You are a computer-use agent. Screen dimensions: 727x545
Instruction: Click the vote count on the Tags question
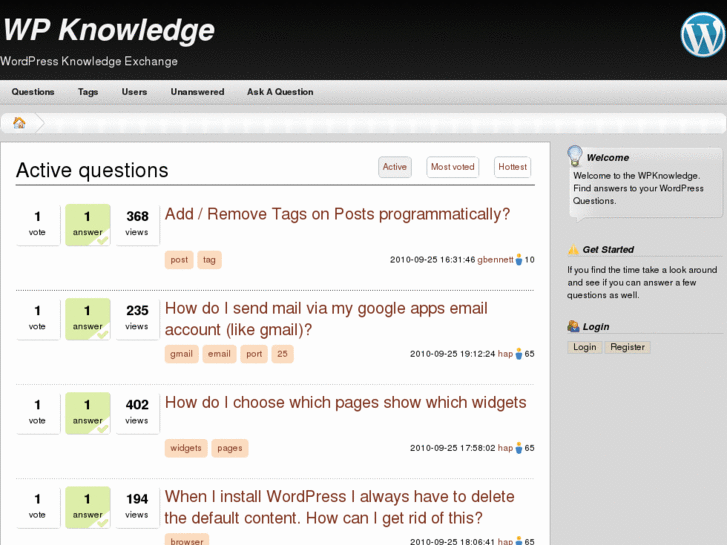click(38, 225)
